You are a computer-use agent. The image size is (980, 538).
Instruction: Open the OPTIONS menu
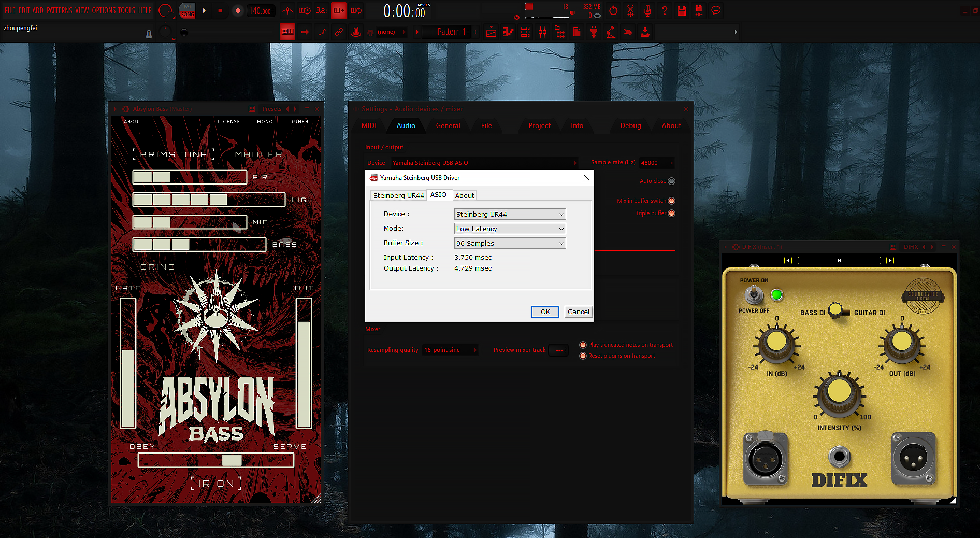[104, 10]
